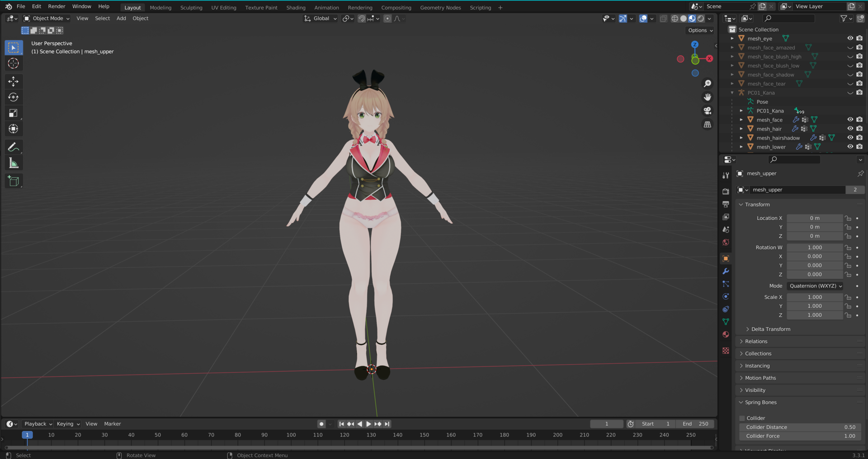The width and height of the screenshot is (868, 459).
Task: Select the Measure tool
Action: [x=14, y=163]
